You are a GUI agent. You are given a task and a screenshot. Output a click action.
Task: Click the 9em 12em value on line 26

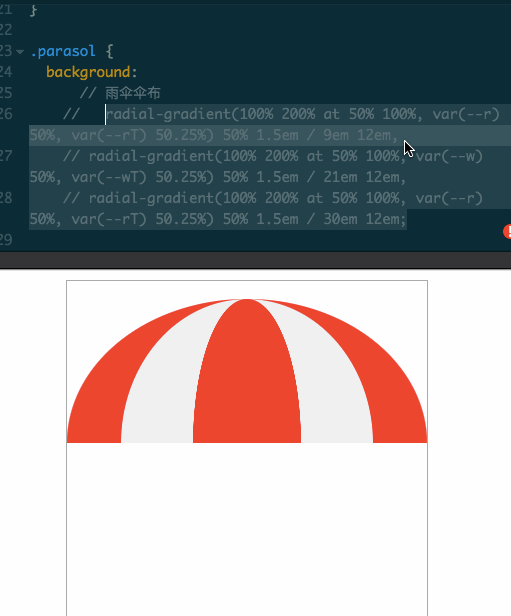(x=357, y=135)
